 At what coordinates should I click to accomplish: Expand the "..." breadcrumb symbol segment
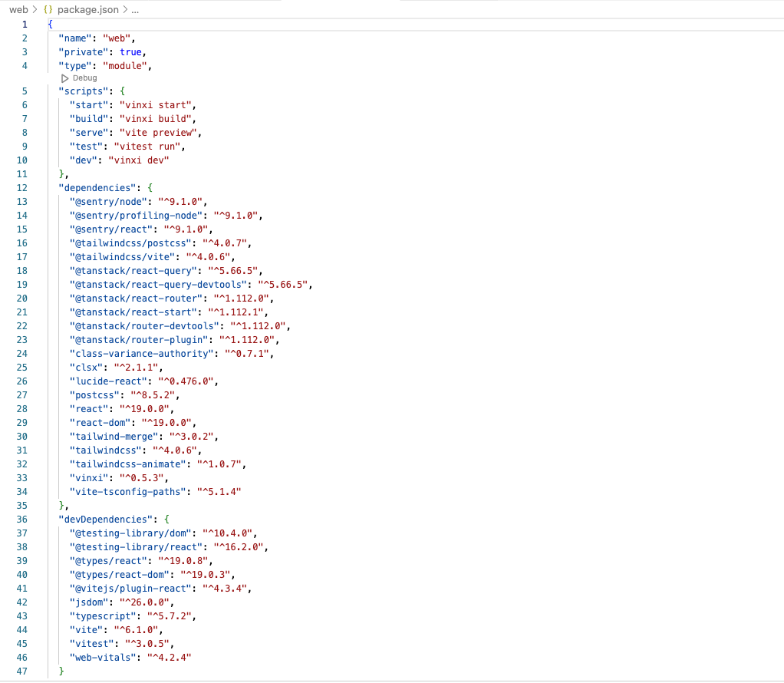(x=135, y=9)
